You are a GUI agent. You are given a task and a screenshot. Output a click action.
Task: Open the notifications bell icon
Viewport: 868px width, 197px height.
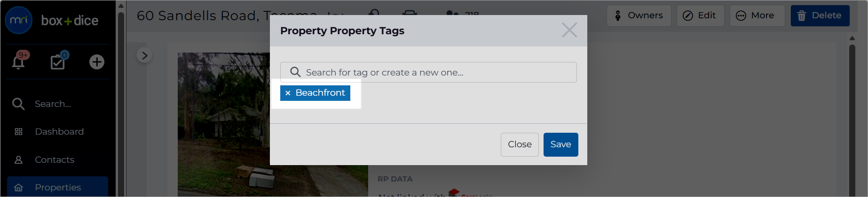coord(18,62)
